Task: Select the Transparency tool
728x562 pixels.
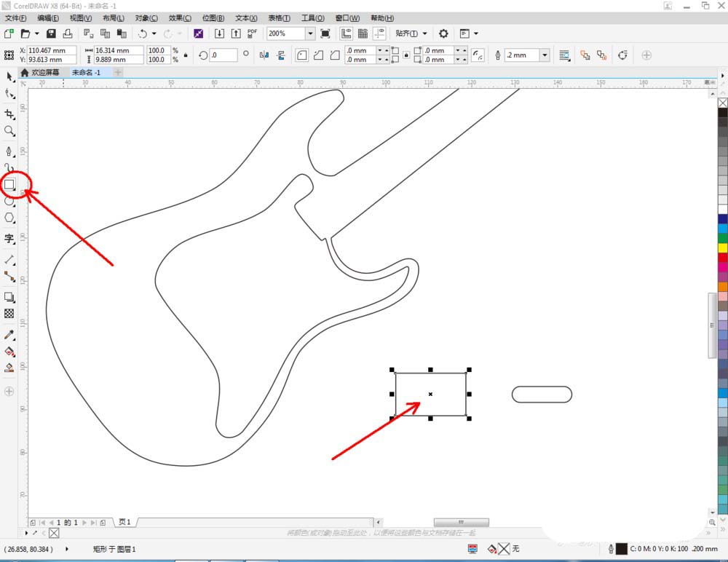Action: 9,314
